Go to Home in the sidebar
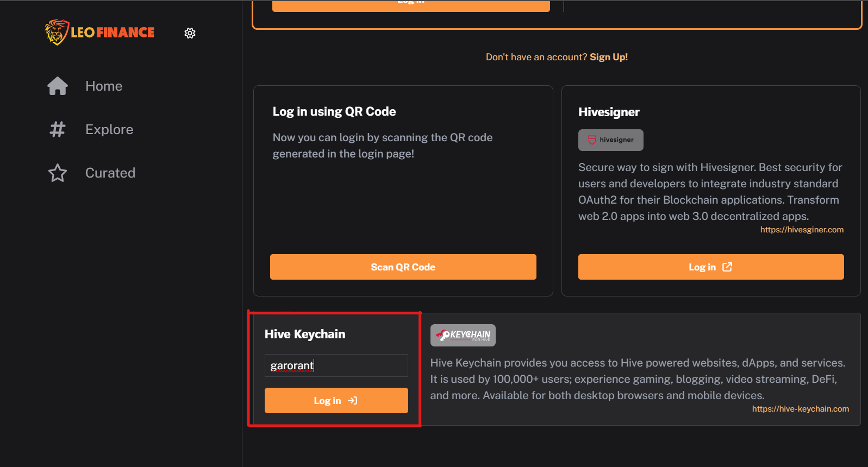This screenshot has height=467, width=868. point(104,86)
